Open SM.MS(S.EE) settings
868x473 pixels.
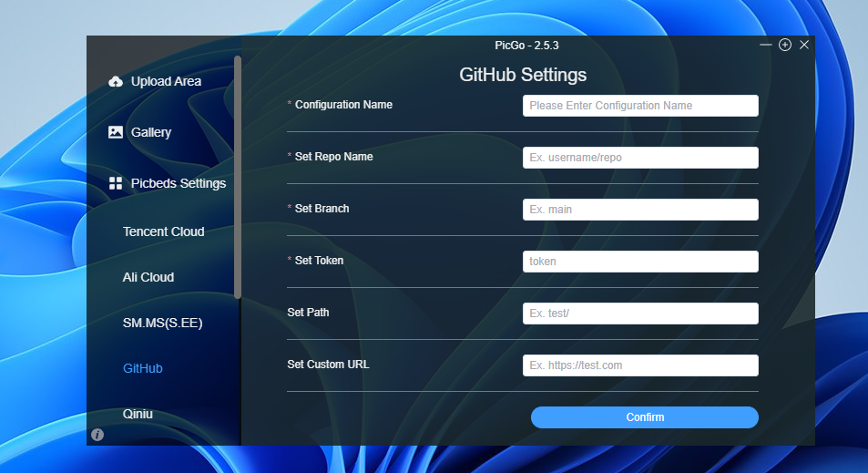[162, 323]
